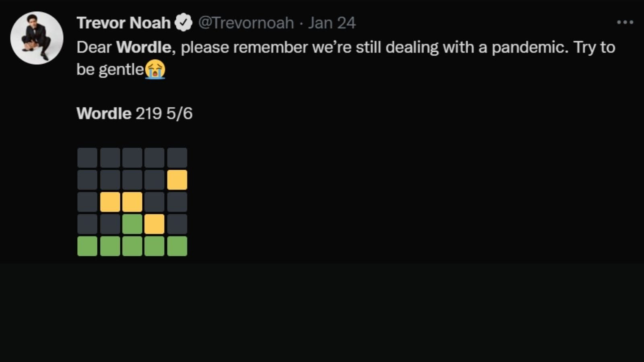Click the '219 5/6' score text
This screenshot has height=362, width=644.
pyautogui.click(x=164, y=113)
